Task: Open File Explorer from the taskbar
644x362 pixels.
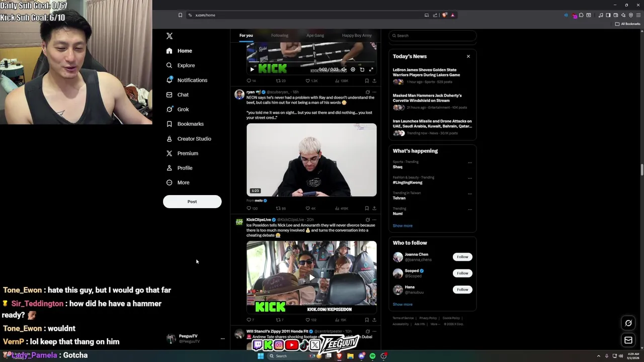Action: coord(350,356)
